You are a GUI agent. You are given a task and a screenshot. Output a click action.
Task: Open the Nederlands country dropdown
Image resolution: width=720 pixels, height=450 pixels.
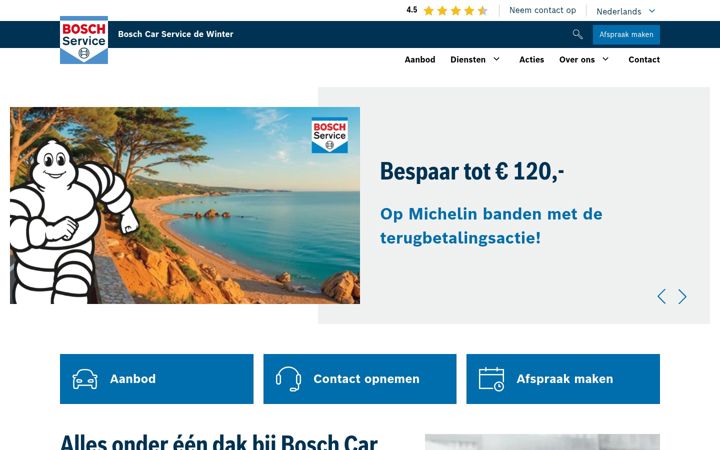coord(625,11)
